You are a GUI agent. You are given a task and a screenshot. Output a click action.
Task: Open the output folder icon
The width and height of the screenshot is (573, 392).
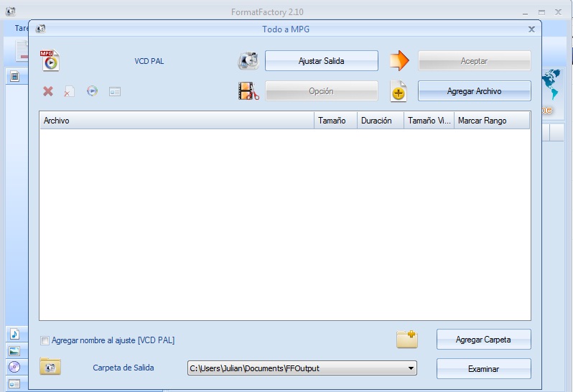pos(50,366)
